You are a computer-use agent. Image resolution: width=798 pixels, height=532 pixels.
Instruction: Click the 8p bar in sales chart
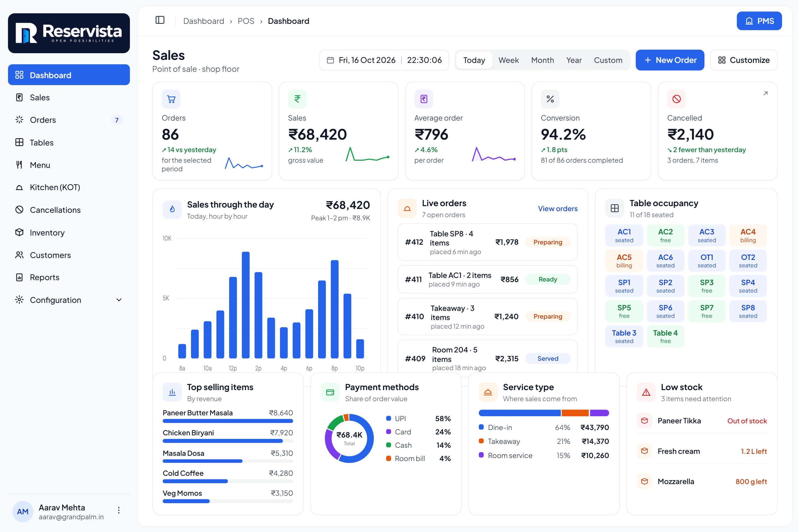point(334,309)
